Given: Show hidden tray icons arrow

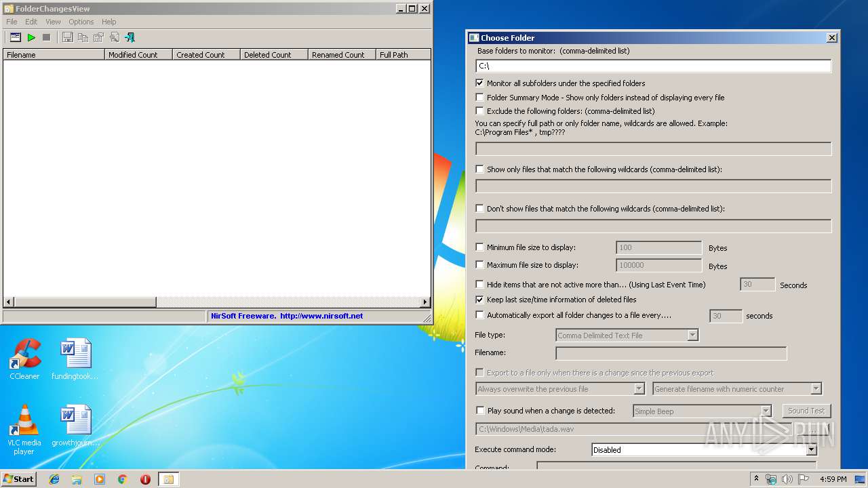Looking at the screenshot, I should 756,479.
